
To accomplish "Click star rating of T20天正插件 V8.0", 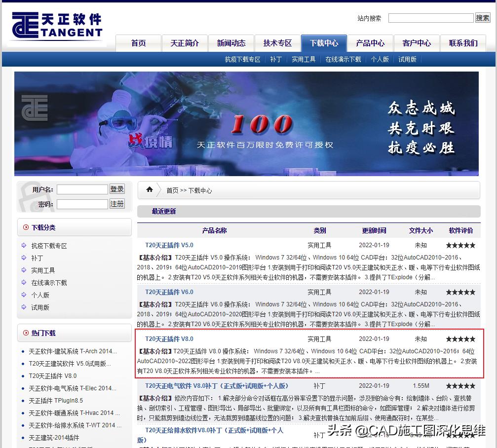I will click(460, 339).
